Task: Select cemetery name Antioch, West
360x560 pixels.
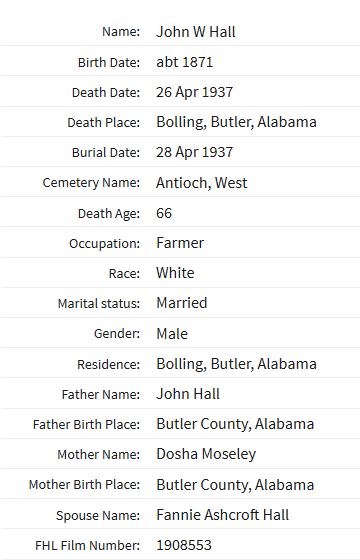Action: pyautogui.click(x=201, y=183)
